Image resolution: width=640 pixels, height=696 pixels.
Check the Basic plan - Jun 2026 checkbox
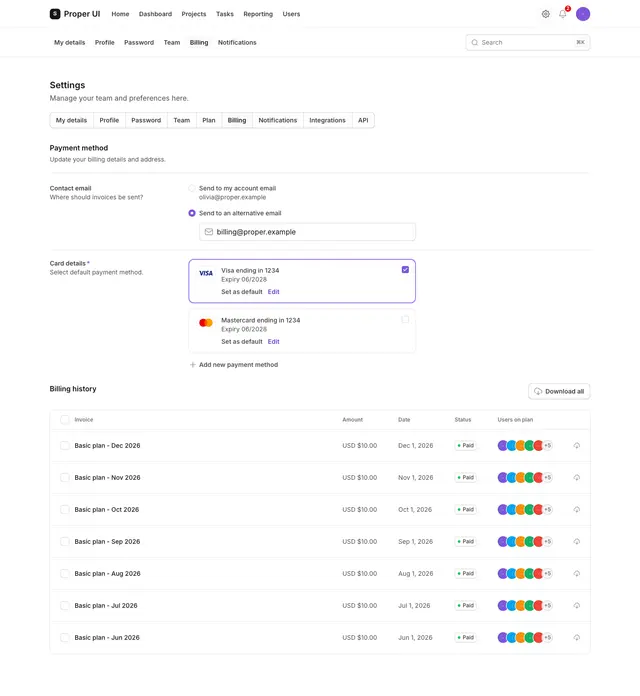(65, 637)
